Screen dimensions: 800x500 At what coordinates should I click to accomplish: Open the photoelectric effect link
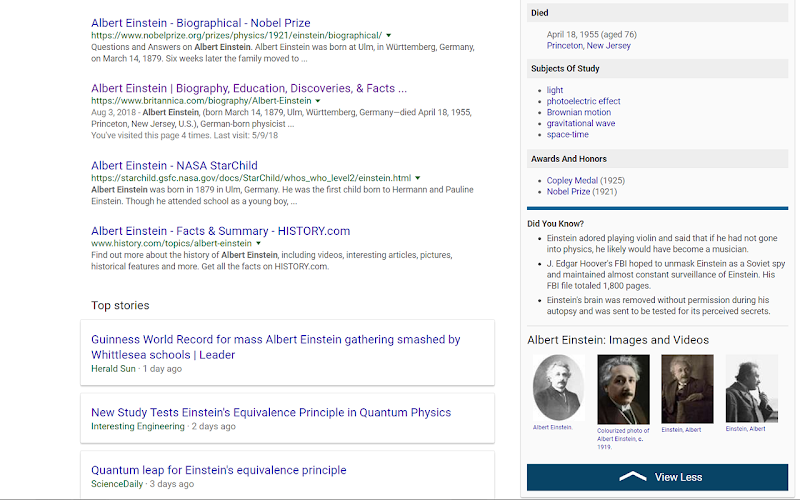[583, 101]
